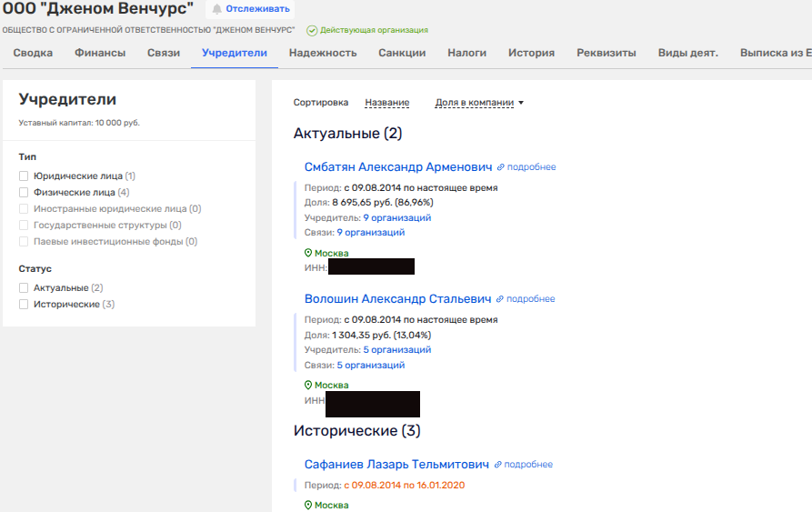812x512 pixels.
Task: Click the Москва location pin under Сафаниев
Action: pyautogui.click(x=308, y=506)
